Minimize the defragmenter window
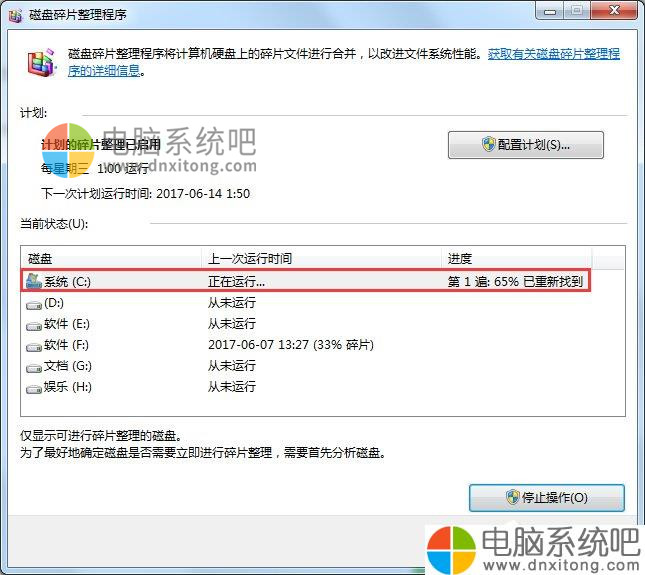Viewport: 645px width, 575px height. tap(548, 13)
